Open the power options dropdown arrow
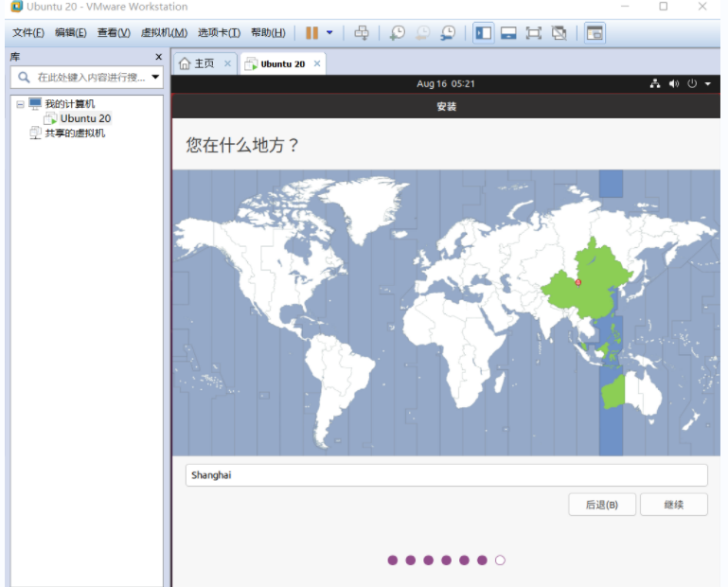 (329, 33)
